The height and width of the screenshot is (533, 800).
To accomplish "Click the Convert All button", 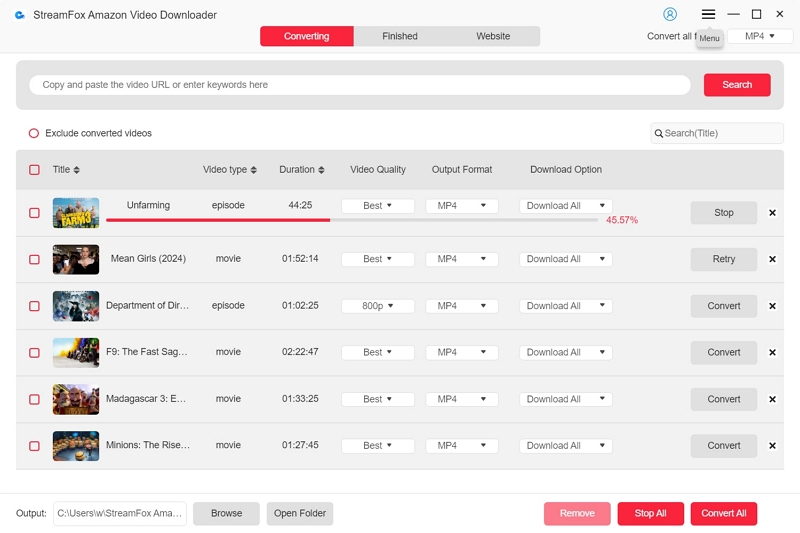I will [x=724, y=514].
